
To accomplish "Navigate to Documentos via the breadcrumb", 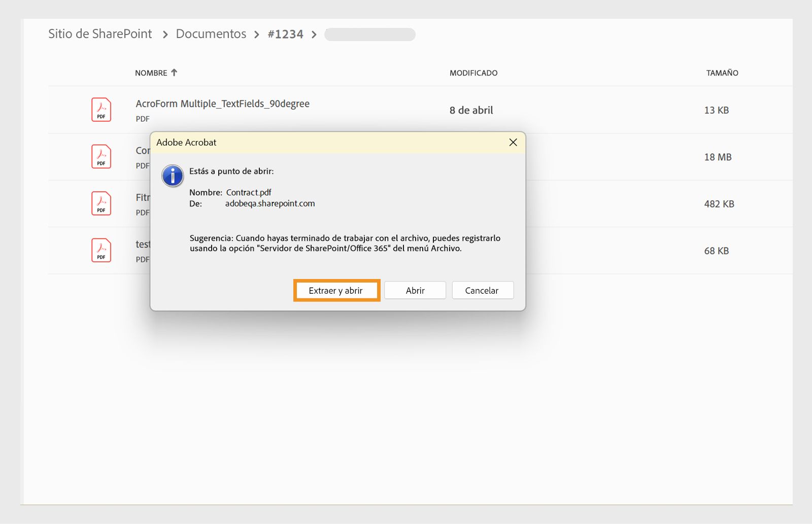I will (211, 34).
